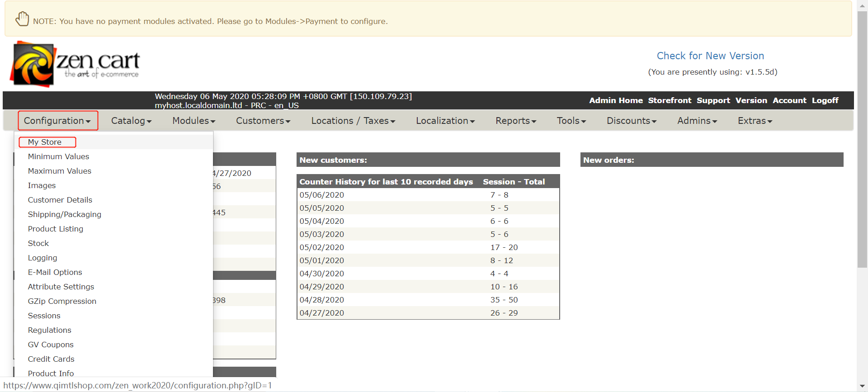Select the 04/27/2020 counter history date

pos(322,313)
